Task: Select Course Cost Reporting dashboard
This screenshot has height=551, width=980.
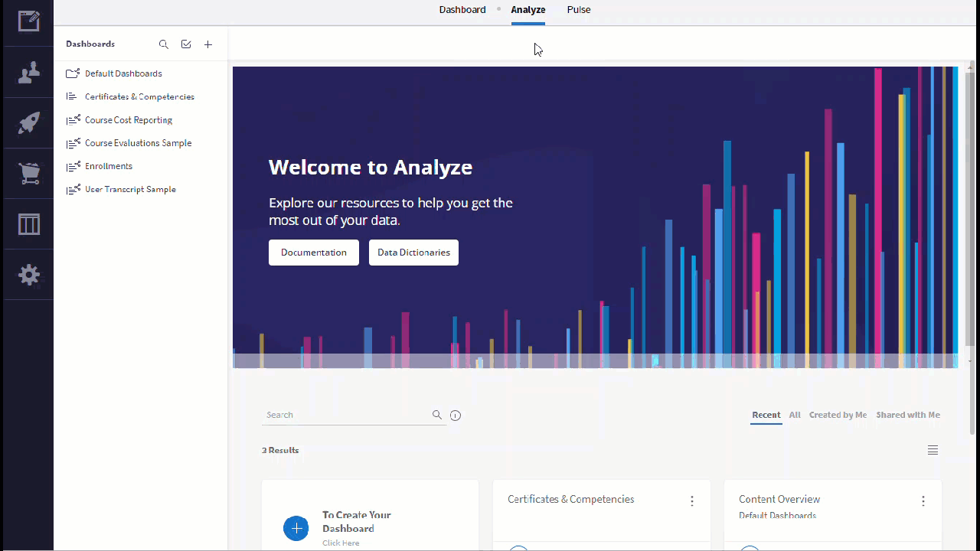Action: coord(129,120)
